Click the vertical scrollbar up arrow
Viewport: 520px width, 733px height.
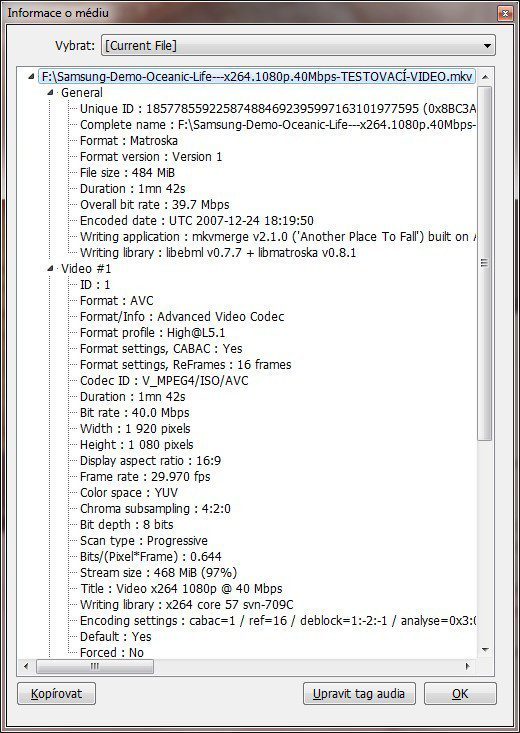[x=484, y=77]
